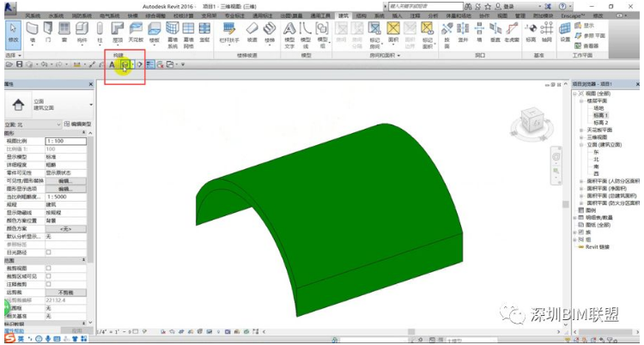The height and width of the screenshot is (345, 644).
Task: Click the 编辑类型 button
Action: point(77,124)
